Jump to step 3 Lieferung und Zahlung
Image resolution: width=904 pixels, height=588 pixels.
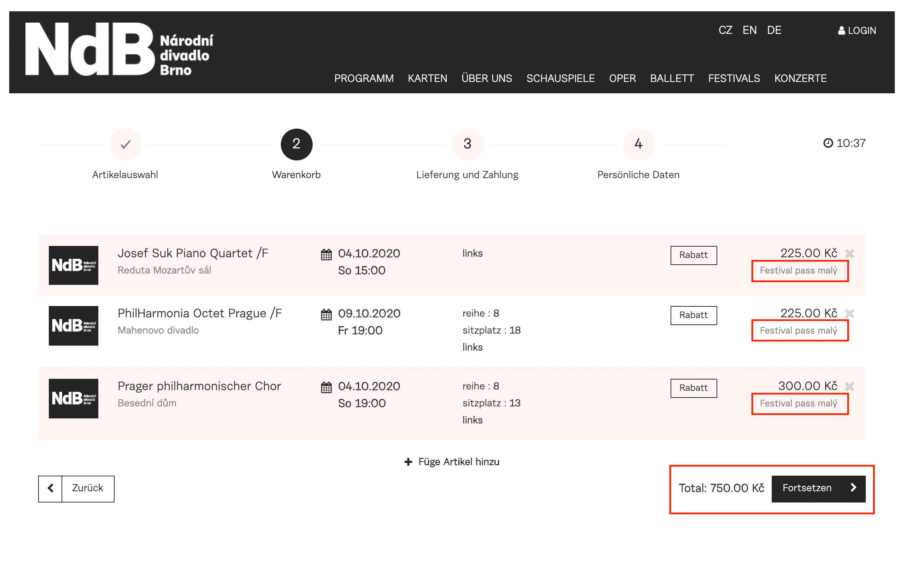pos(467,144)
